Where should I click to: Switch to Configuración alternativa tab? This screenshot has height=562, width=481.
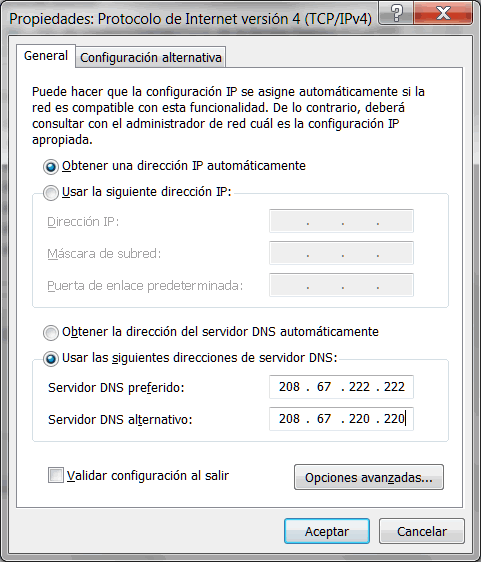[151, 57]
